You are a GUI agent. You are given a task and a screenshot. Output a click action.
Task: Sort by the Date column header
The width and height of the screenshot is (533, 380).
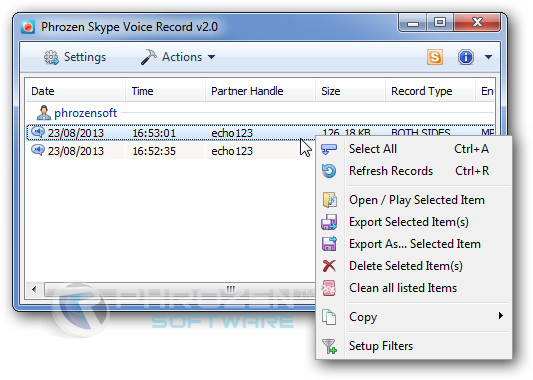76,91
